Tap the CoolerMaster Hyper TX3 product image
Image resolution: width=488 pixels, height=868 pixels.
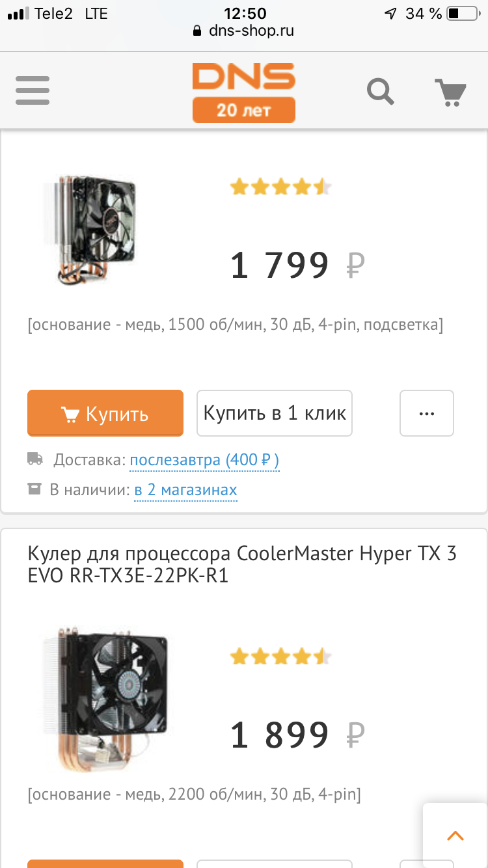104,698
